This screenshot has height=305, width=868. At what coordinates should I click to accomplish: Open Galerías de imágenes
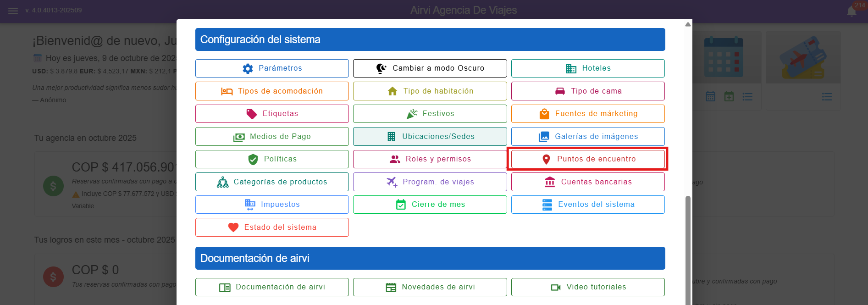point(588,137)
